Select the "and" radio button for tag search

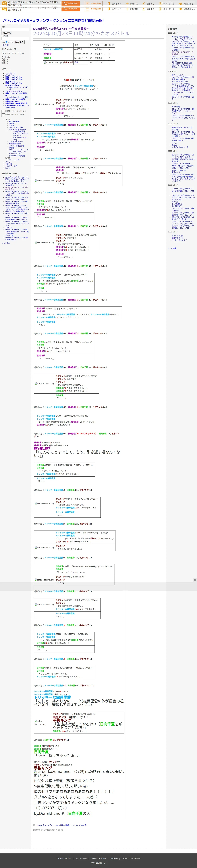click(x=6, y=42)
